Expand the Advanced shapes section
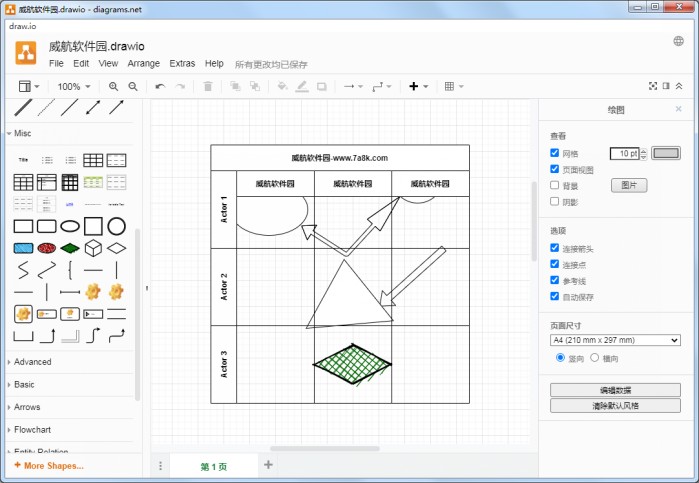 pos(32,362)
